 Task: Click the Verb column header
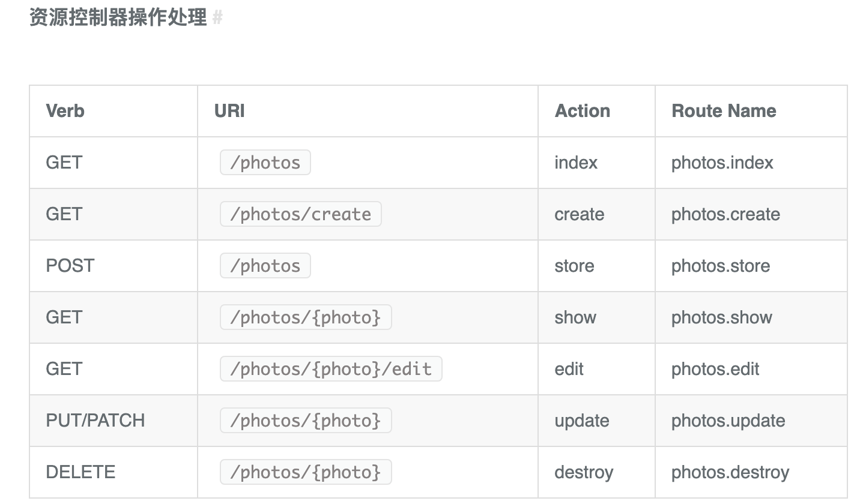click(65, 111)
